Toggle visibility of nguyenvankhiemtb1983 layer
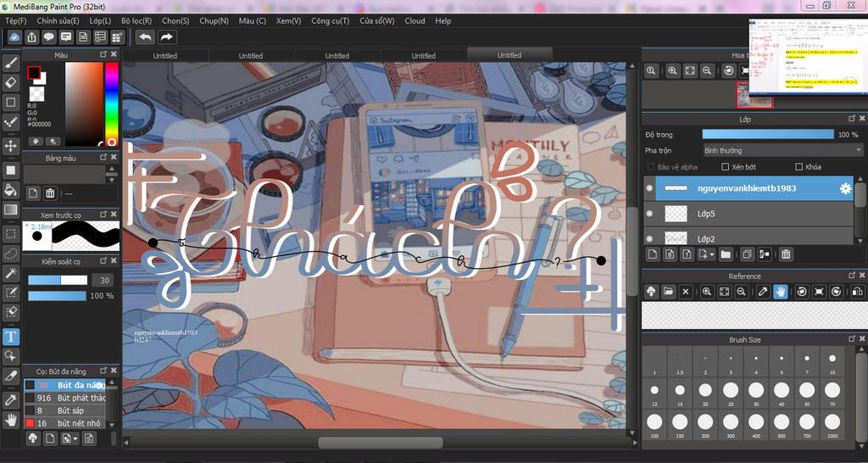 coord(649,188)
